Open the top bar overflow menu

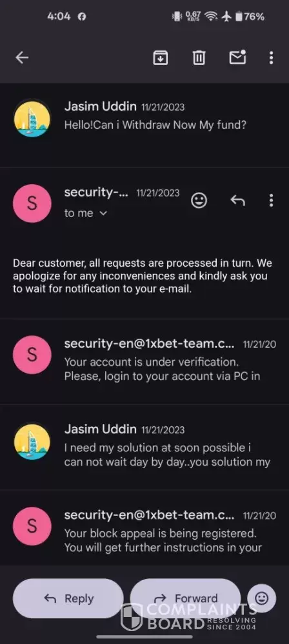[271, 57]
